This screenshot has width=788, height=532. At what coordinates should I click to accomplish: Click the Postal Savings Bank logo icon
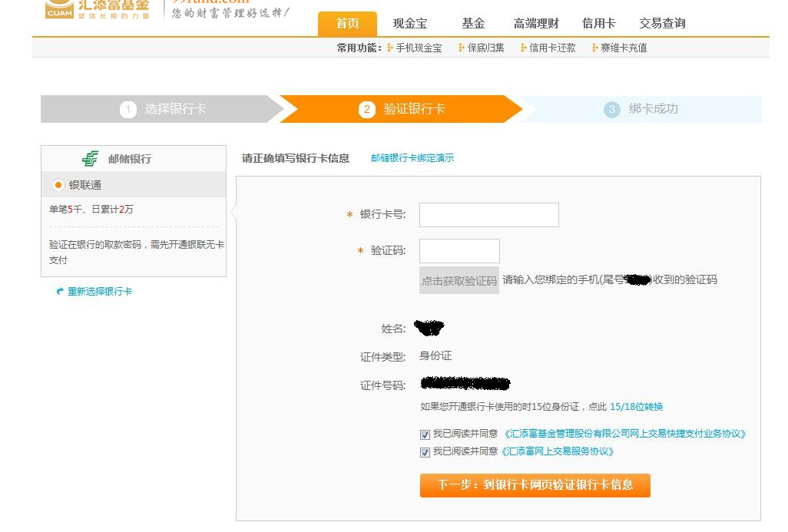pyautogui.click(x=91, y=159)
